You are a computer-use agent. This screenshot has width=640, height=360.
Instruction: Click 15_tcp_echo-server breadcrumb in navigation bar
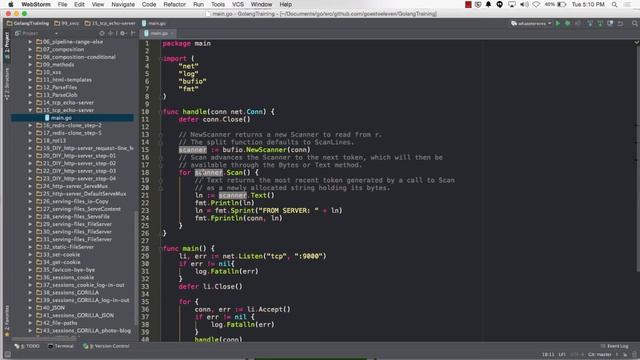point(110,23)
